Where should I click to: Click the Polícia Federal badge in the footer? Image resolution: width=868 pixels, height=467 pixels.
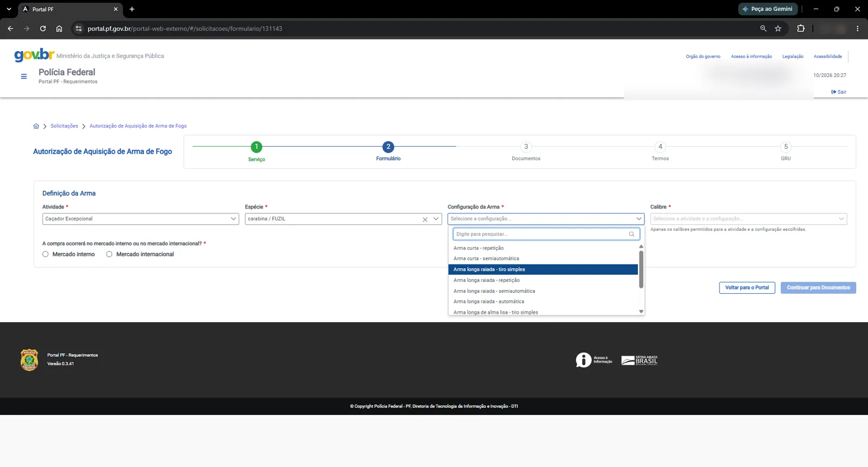coord(29,360)
